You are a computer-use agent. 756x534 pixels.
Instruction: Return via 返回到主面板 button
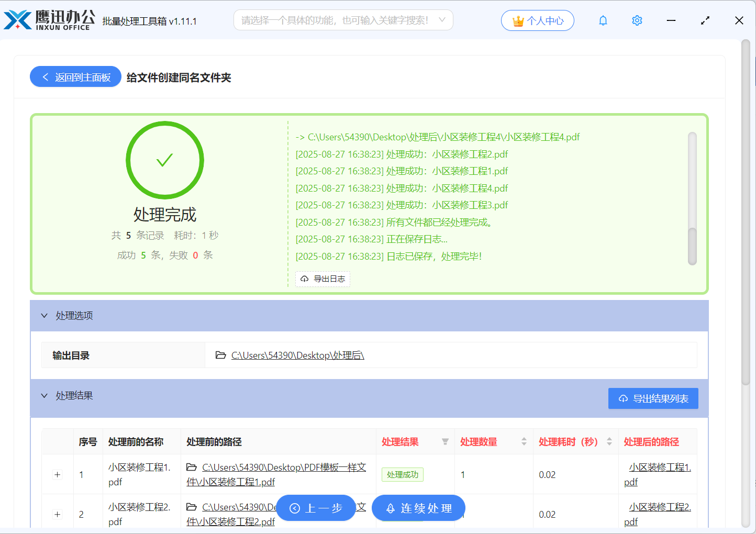click(x=76, y=77)
